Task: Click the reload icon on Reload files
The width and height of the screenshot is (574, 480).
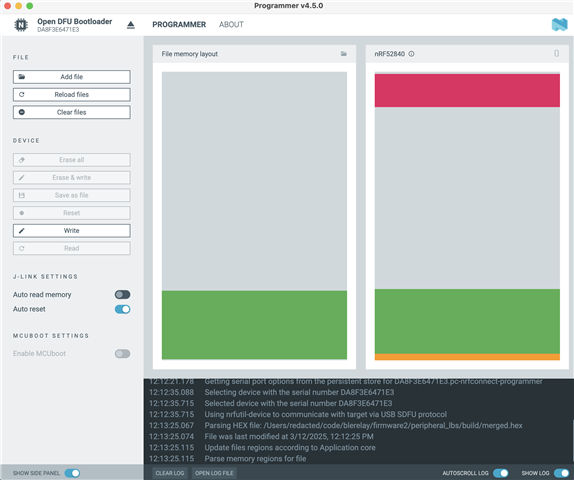Action: point(22,94)
